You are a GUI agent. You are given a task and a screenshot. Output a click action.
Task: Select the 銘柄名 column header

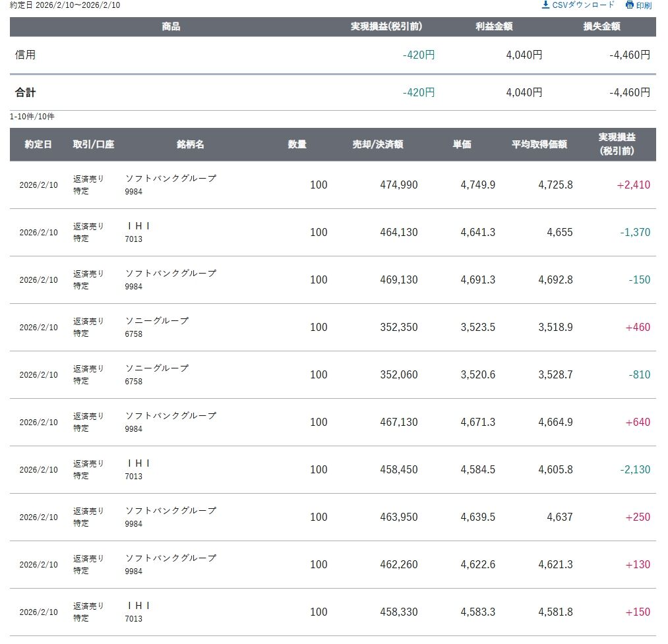191,144
